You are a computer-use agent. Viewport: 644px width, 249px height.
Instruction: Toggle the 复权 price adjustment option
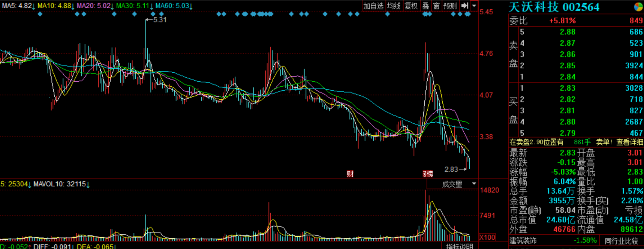[x=411, y=6]
